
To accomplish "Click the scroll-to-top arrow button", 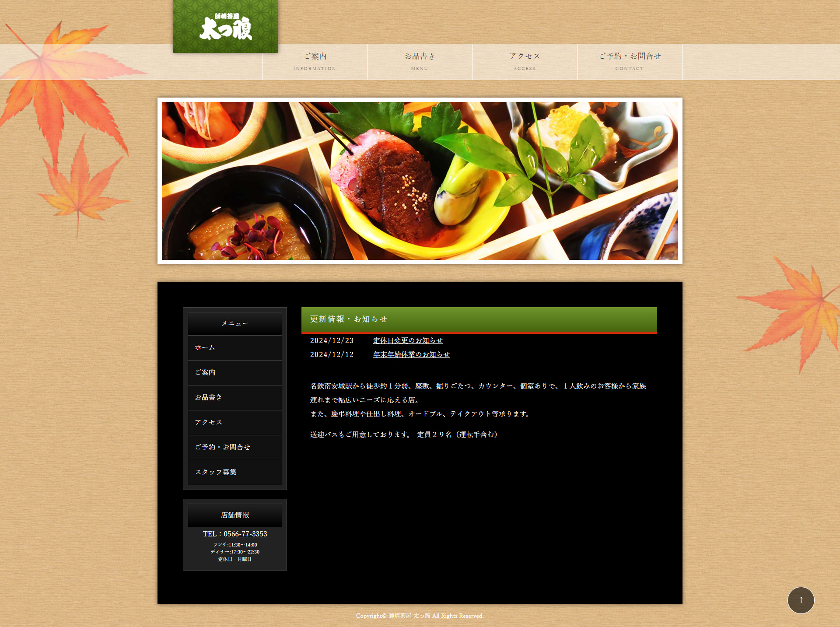I will pyautogui.click(x=801, y=600).
